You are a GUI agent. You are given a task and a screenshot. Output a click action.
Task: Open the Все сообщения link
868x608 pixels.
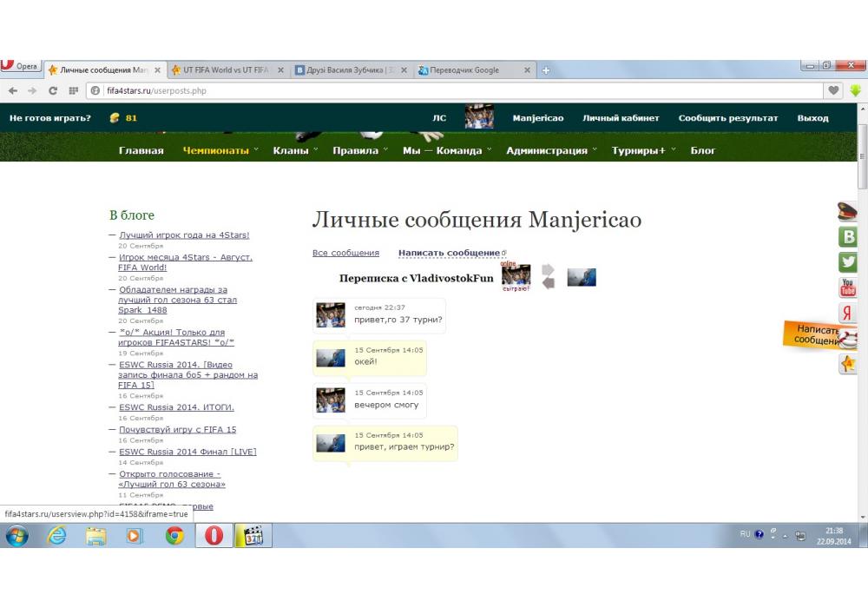(x=345, y=253)
